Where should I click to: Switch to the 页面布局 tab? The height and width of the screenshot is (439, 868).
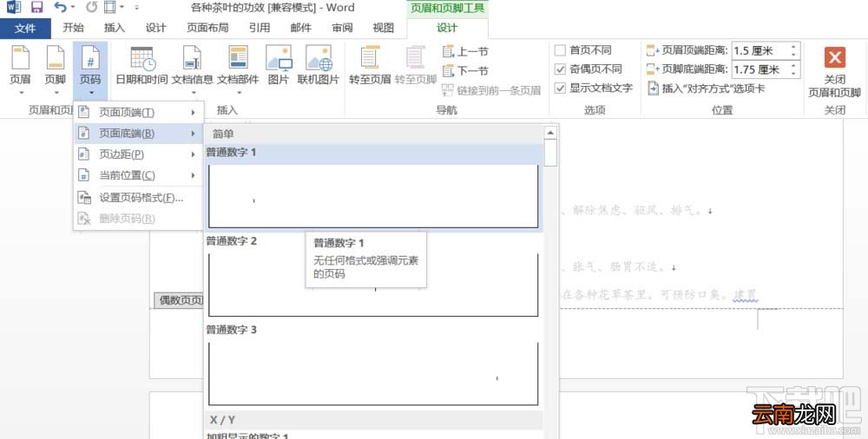point(207,28)
